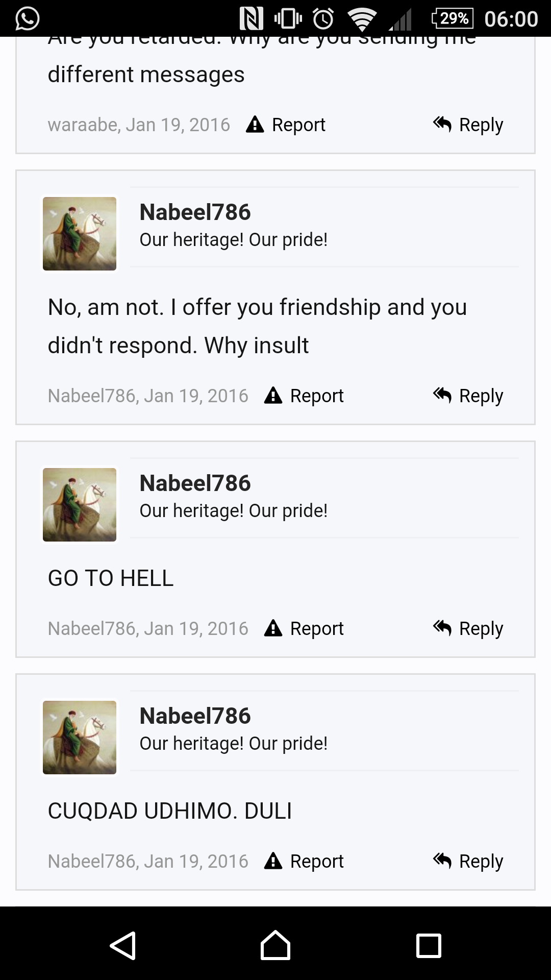
Task: Open recent apps overview button
Action: pos(429,945)
